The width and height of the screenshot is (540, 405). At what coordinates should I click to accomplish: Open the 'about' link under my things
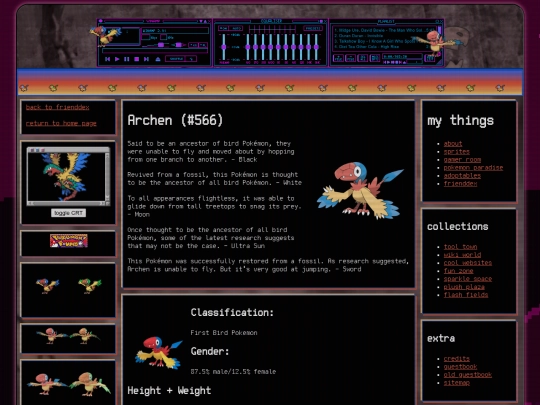(x=453, y=144)
